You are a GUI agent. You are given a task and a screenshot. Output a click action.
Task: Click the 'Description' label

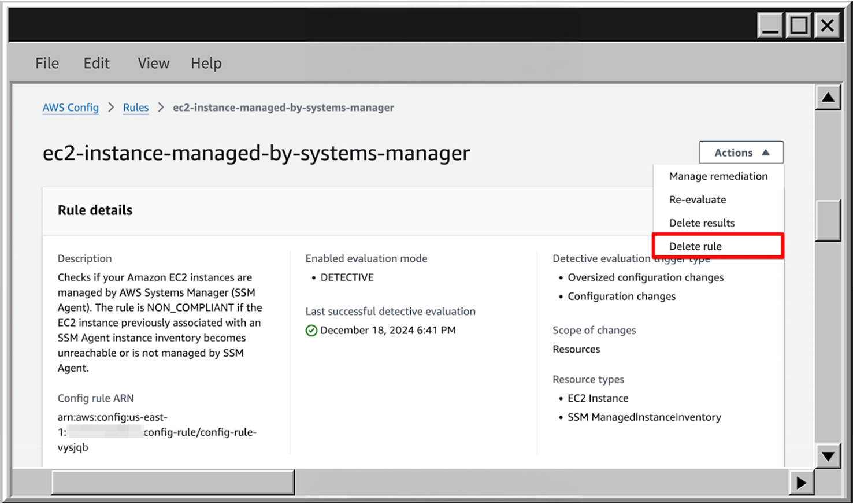click(84, 258)
